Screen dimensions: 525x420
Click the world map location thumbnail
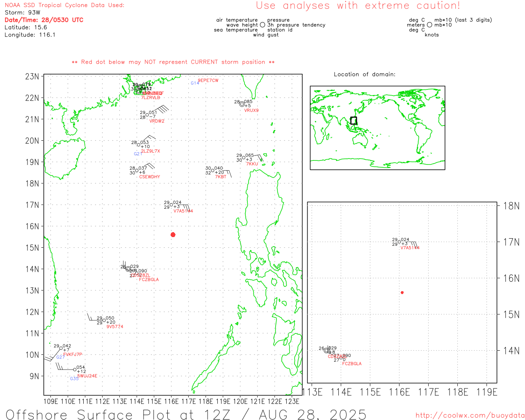click(x=377, y=128)
